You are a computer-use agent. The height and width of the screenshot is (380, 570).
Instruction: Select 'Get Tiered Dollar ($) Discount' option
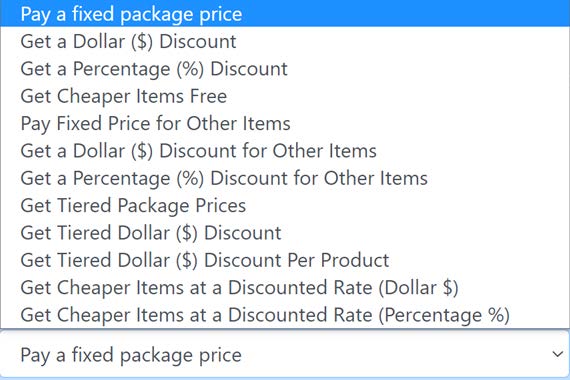tap(285, 232)
